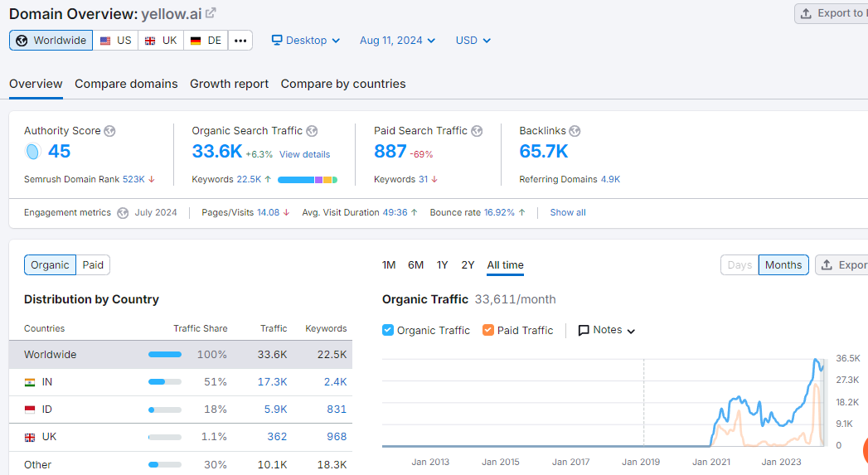The height and width of the screenshot is (475, 868).
Task: Select 1M time range
Action: point(389,265)
